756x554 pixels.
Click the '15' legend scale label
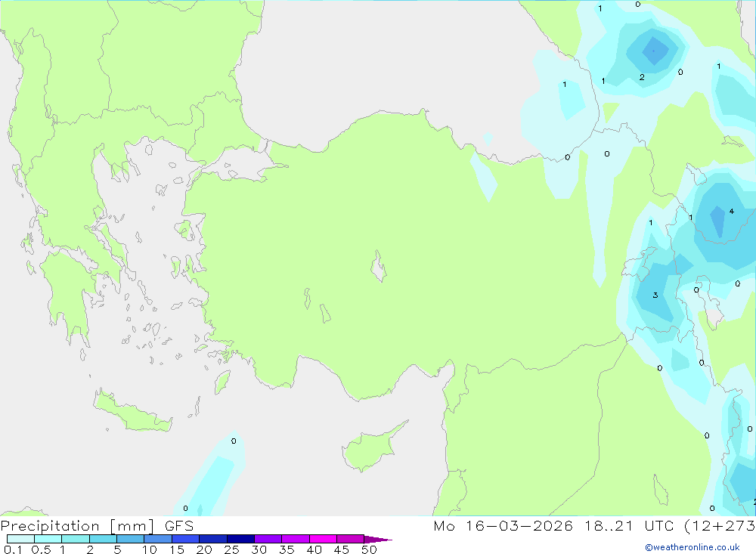pyautogui.click(x=177, y=549)
